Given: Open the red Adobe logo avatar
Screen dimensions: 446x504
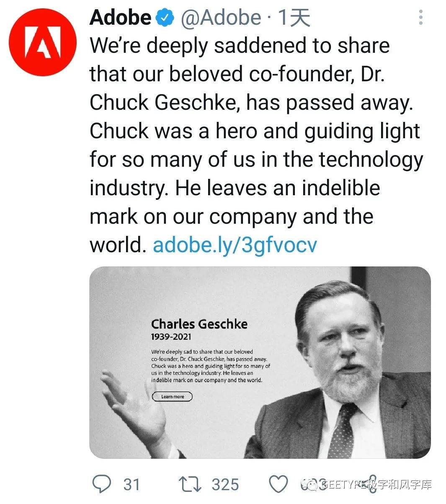Looking at the screenshot, I should click(x=43, y=42).
